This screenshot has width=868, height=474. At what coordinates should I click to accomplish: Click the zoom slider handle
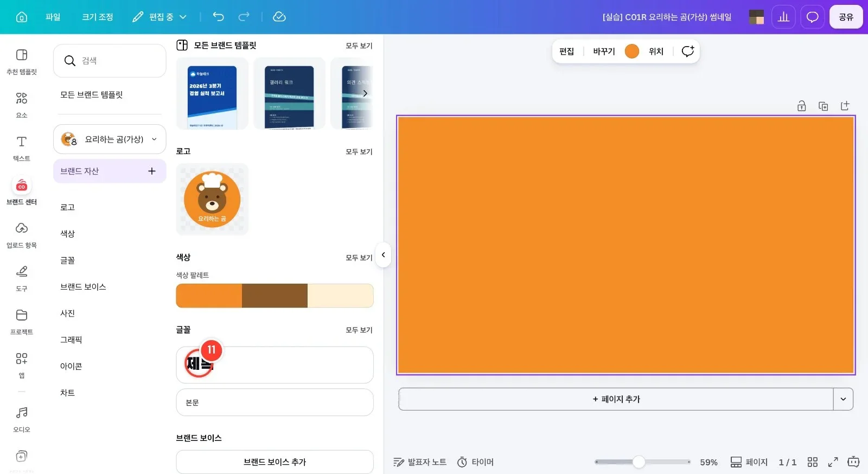click(639, 462)
